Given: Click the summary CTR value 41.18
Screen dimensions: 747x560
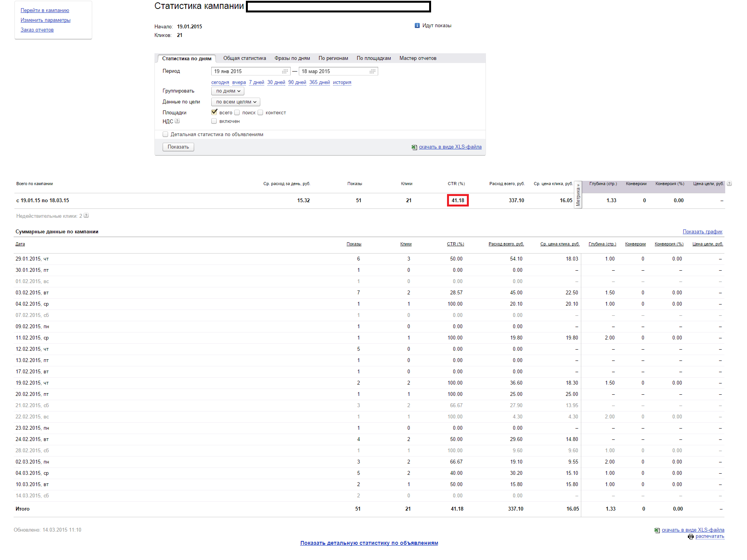Looking at the screenshot, I should point(458,201).
